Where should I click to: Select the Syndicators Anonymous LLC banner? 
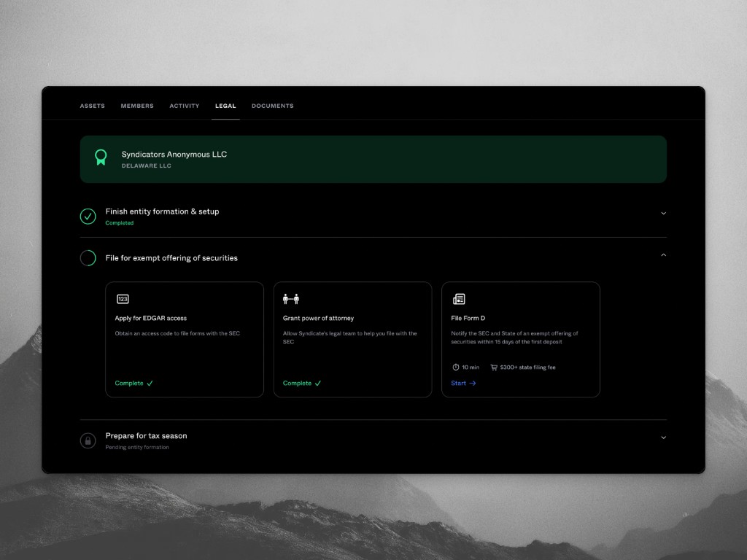pos(373,159)
